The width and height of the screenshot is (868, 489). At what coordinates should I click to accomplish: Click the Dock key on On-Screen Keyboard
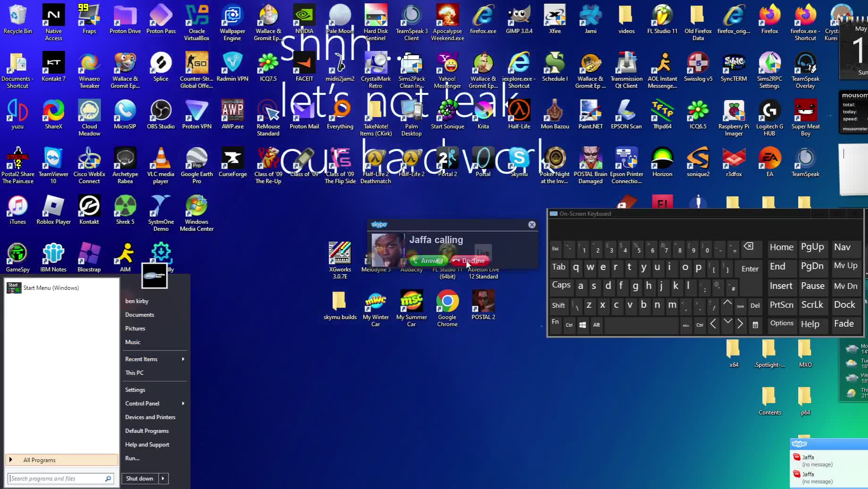844,305
